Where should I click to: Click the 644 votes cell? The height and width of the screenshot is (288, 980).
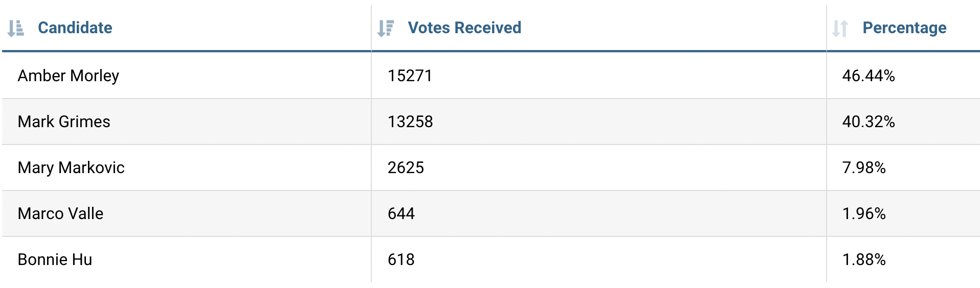(x=401, y=213)
